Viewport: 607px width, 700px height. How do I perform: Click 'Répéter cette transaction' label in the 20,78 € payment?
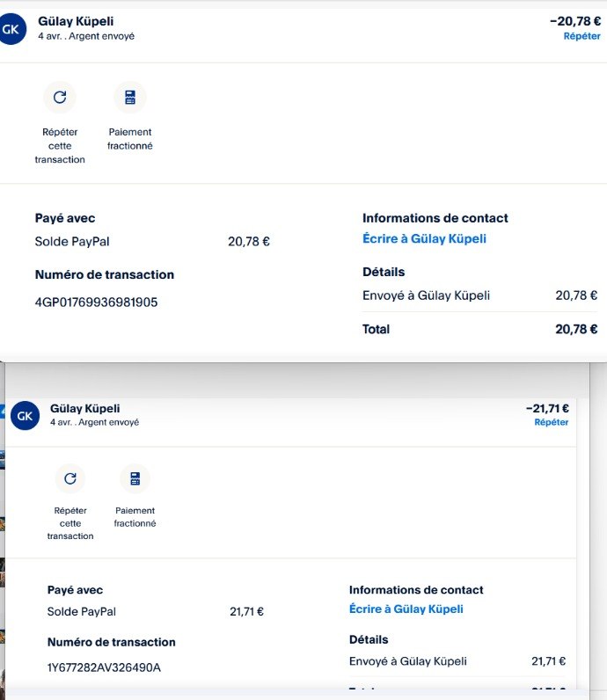coord(60,146)
